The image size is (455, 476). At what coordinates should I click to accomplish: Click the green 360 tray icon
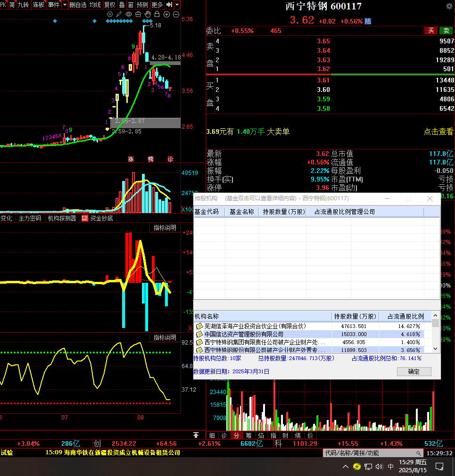pyautogui.click(x=357, y=466)
